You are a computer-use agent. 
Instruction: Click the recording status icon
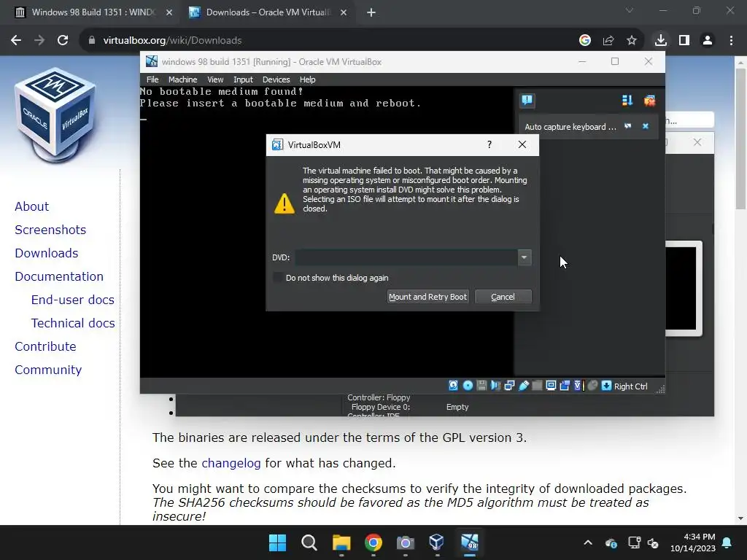[565, 386]
